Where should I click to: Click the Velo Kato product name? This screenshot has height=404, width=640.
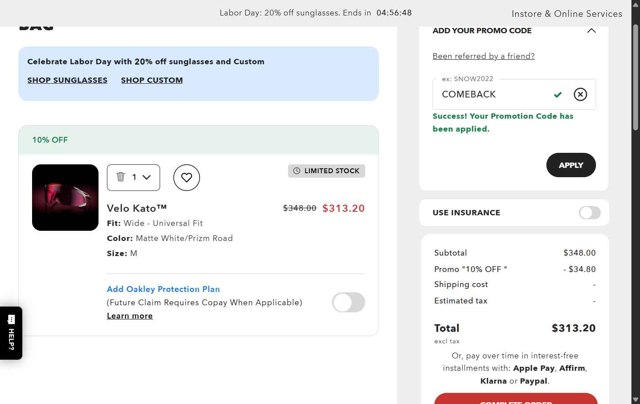(x=137, y=208)
